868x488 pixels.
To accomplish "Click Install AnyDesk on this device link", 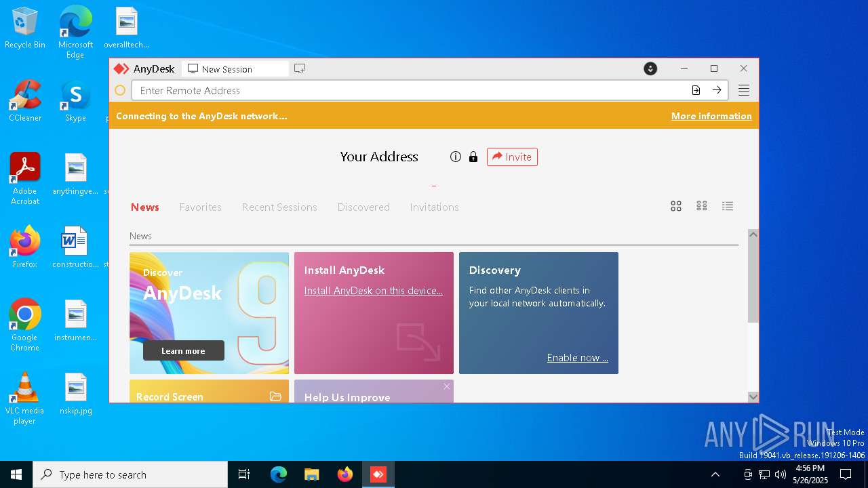I will 374,290.
